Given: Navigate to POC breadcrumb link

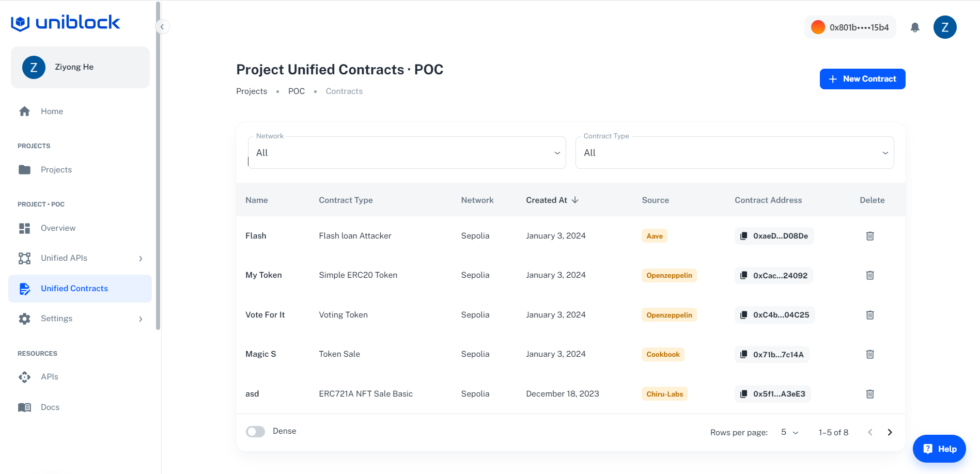Looking at the screenshot, I should point(297,91).
